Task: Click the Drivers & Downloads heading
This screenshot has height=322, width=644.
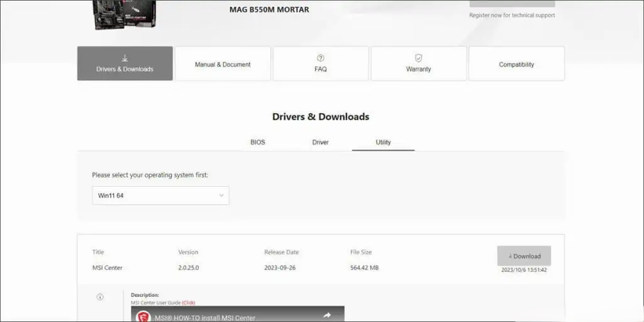Action: [321, 116]
